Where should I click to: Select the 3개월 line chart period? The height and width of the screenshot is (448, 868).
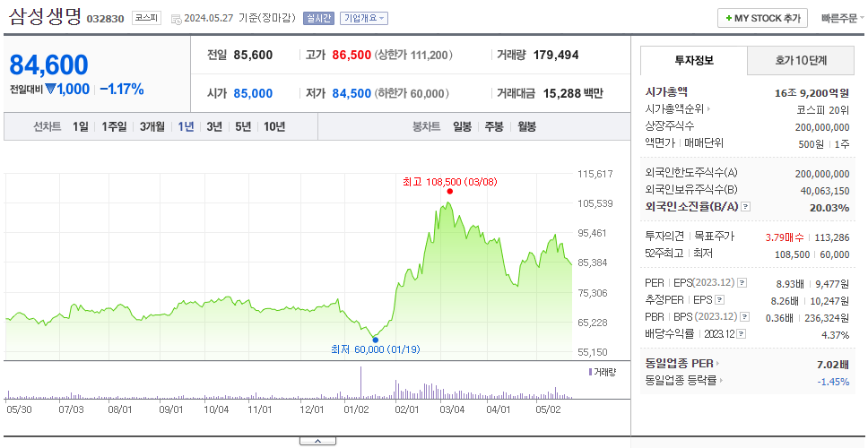coord(152,126)
